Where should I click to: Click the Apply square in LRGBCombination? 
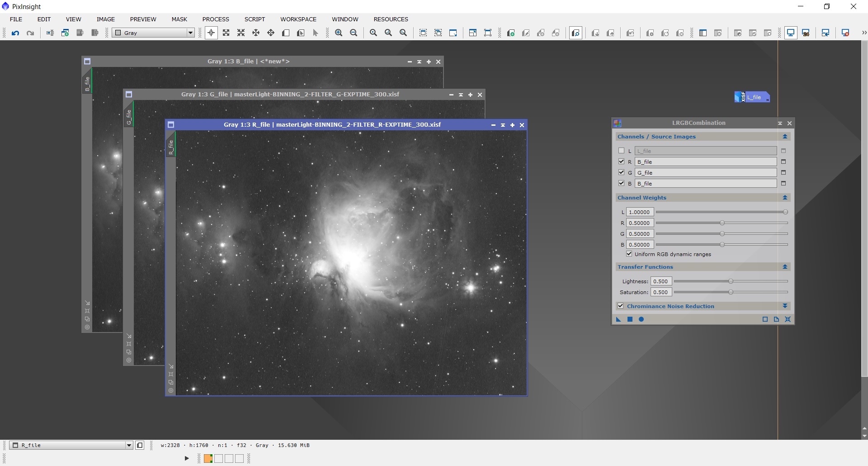(x=630, y=319)
